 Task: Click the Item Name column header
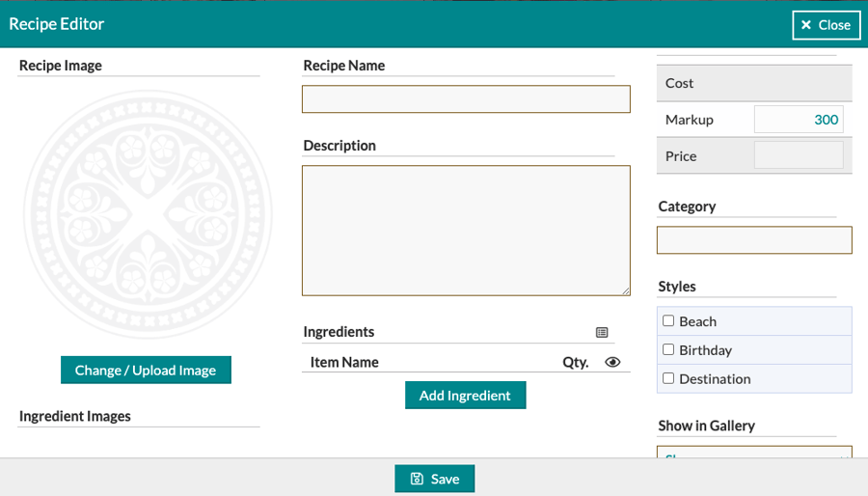click(344, 362)
